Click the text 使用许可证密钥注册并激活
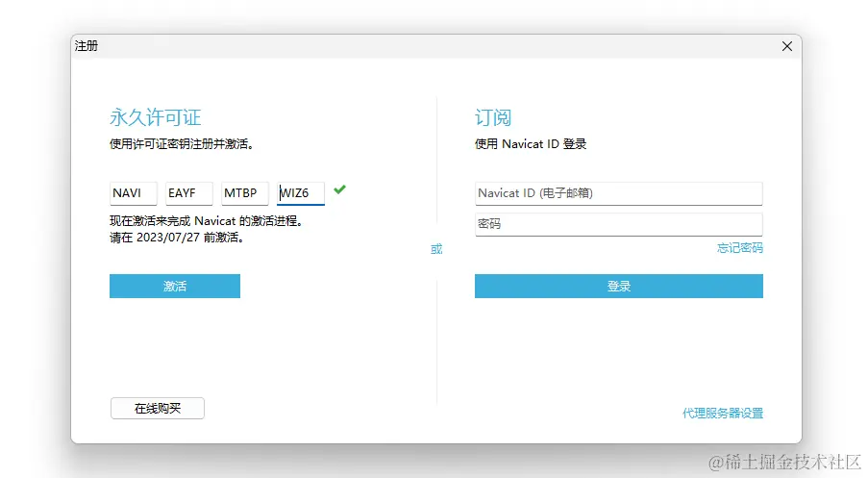This screenshot has width=868, height=478. (x=182, y=144)
